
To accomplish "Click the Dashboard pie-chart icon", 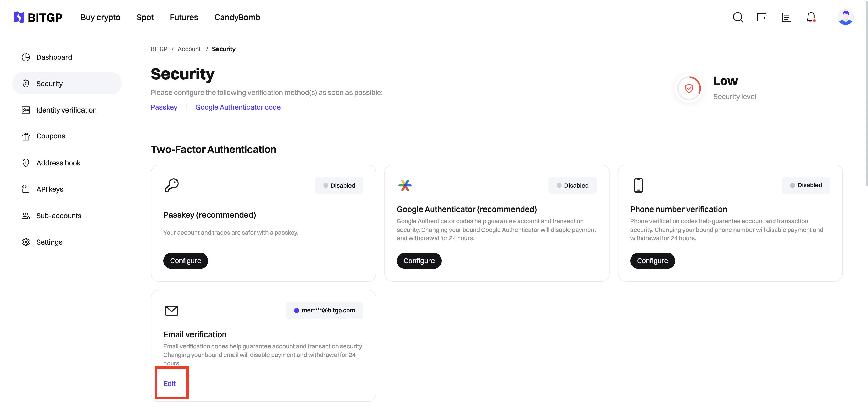I will point(26,57).
